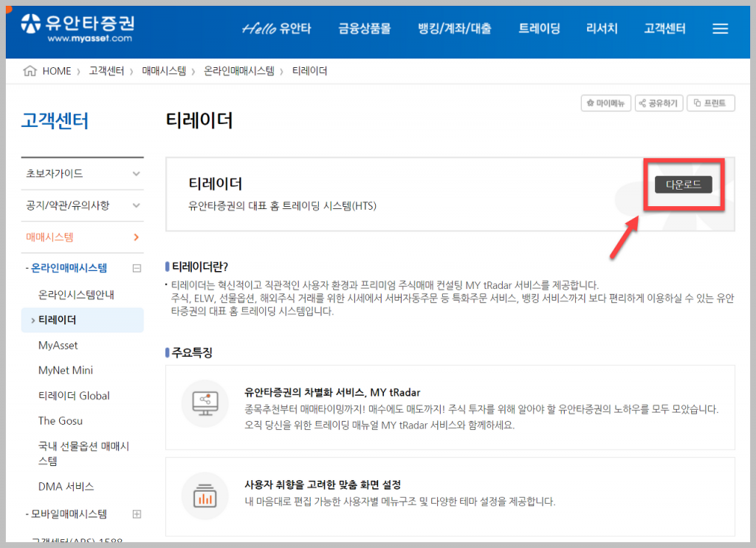Select 초보자가이드 in sidebar
756x548 pixels.
click(54, 174)
